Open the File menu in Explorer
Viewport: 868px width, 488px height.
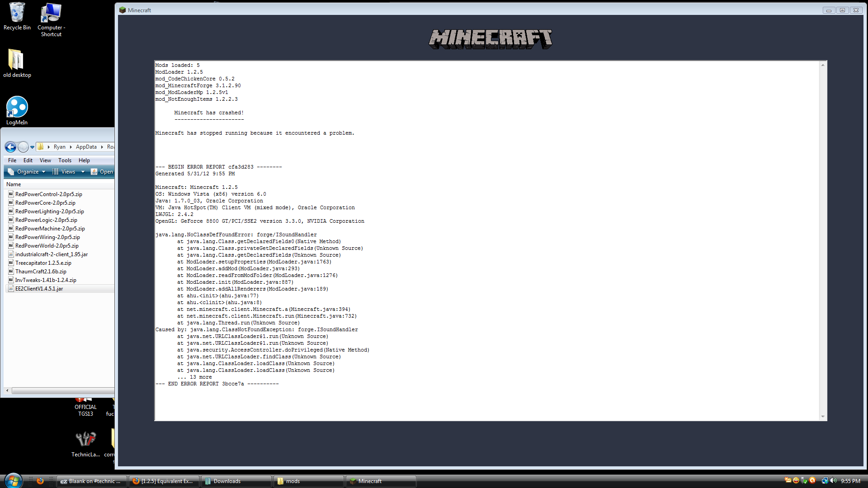pyautogui.click(x=12, y=160)
